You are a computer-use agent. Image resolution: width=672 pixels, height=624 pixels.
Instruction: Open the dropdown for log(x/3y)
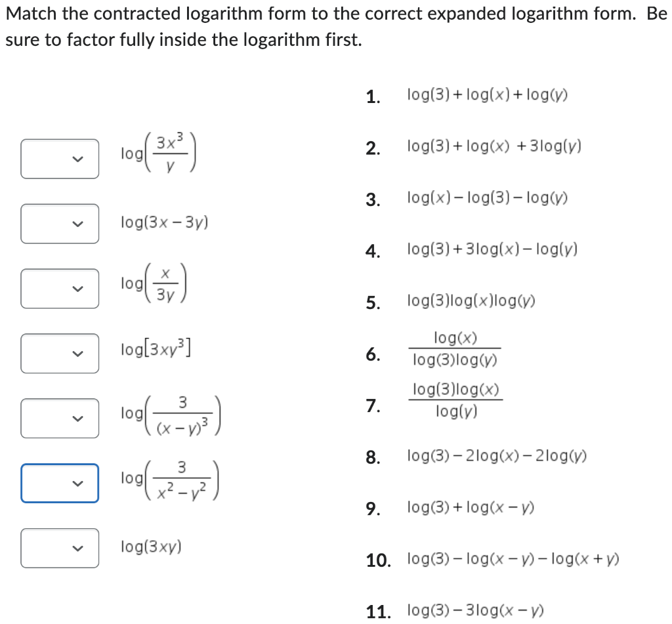pyautogui.click(x=59, y=288)
